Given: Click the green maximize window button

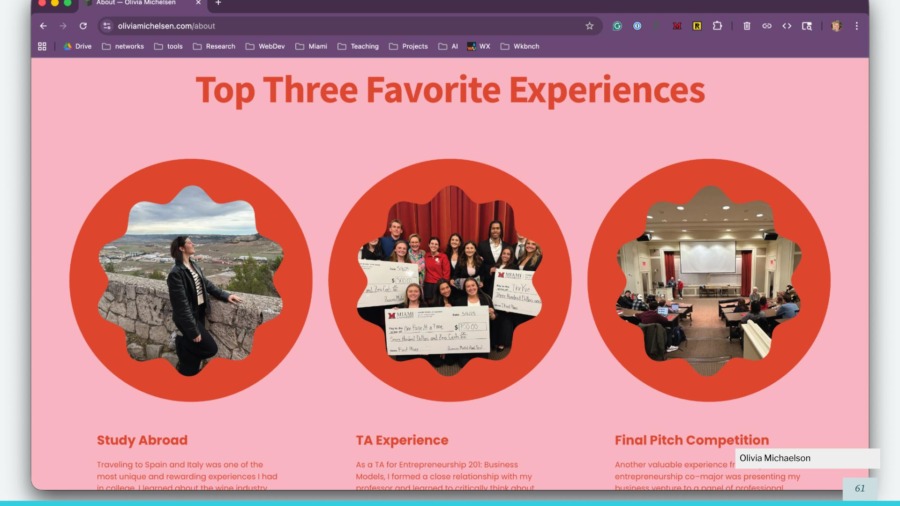Looking at the screenshot, I should tap(68, 3).
